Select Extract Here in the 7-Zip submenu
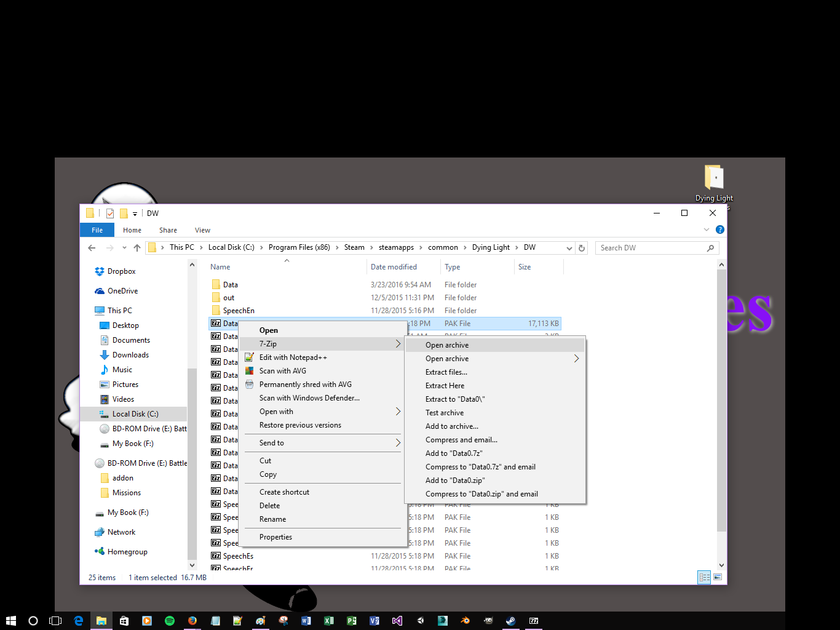Viewport: 840px width, 630px height. click(494, 386)
